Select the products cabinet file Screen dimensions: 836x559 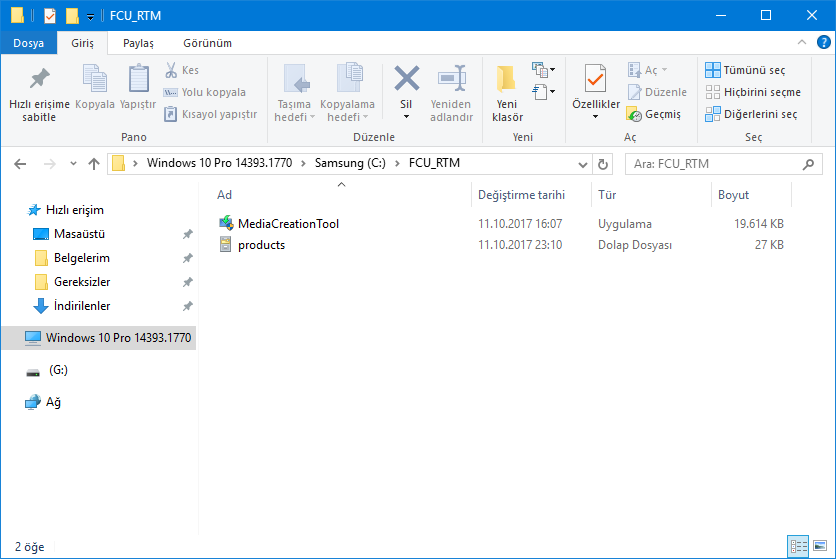tap(261, 245)
